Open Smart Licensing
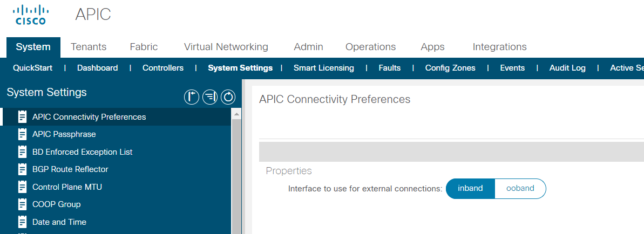The height and width of the screenshot is (234, 644). pos(324,68)
